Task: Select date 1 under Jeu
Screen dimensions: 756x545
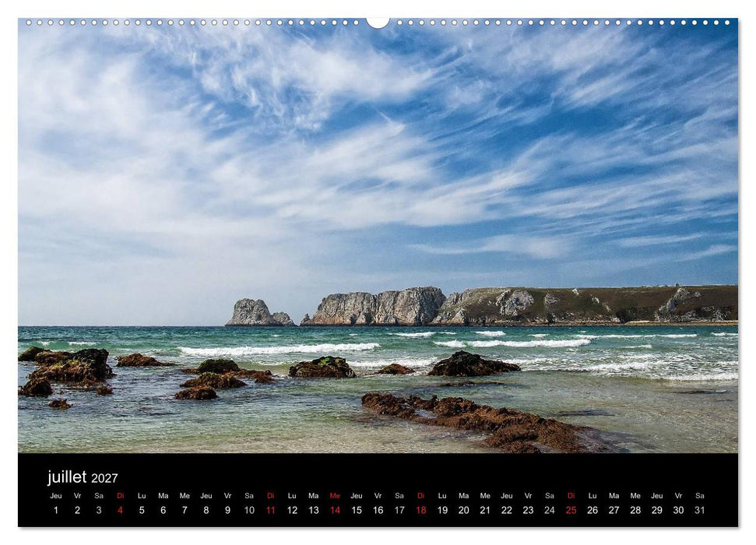Action: pos(56,510)
